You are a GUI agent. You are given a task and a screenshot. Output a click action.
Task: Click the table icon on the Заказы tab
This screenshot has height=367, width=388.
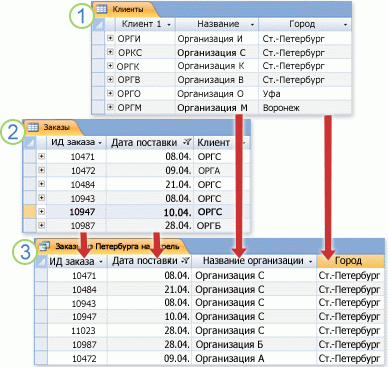click(33, 127)
